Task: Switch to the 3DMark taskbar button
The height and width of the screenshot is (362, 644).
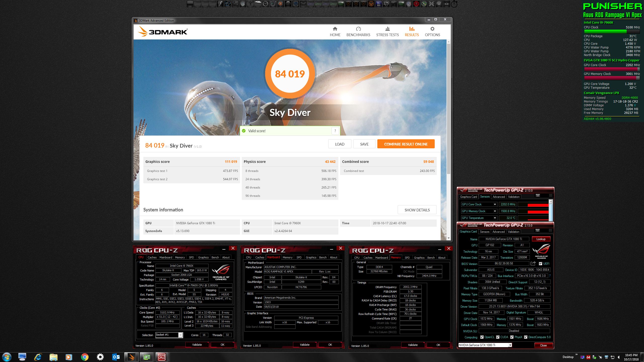Action: click(131, 357)
